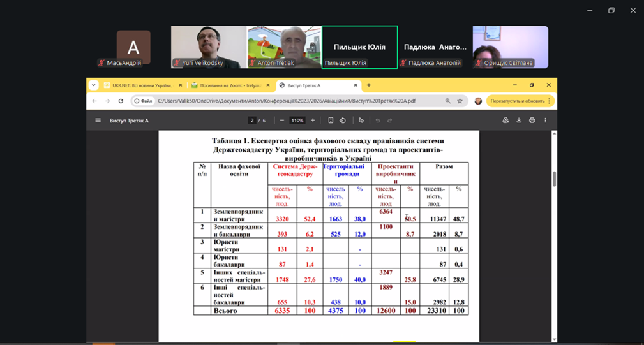Click the PDF vertical scrollbar thumb
This screenshot has width=644, height=345.
(553, 179)
